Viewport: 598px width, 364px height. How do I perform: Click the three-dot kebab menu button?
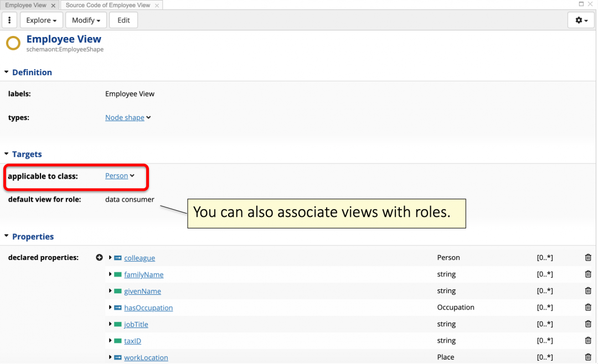coord(9,20)
